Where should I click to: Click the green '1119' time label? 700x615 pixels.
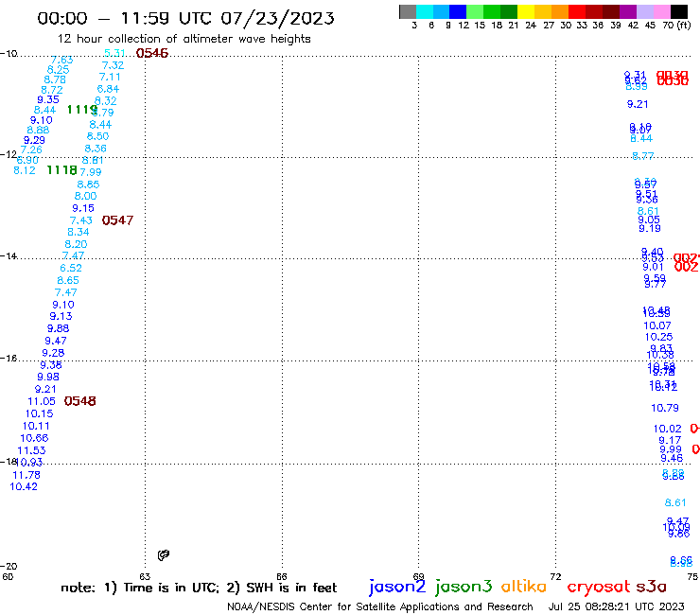(x=82, y=110)
